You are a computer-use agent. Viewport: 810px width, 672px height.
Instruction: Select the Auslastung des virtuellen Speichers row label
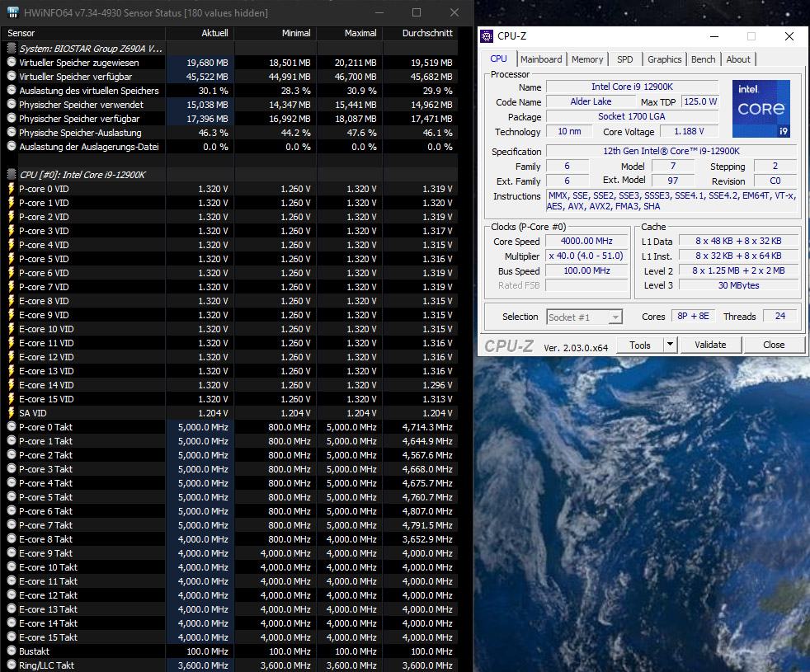89,91
